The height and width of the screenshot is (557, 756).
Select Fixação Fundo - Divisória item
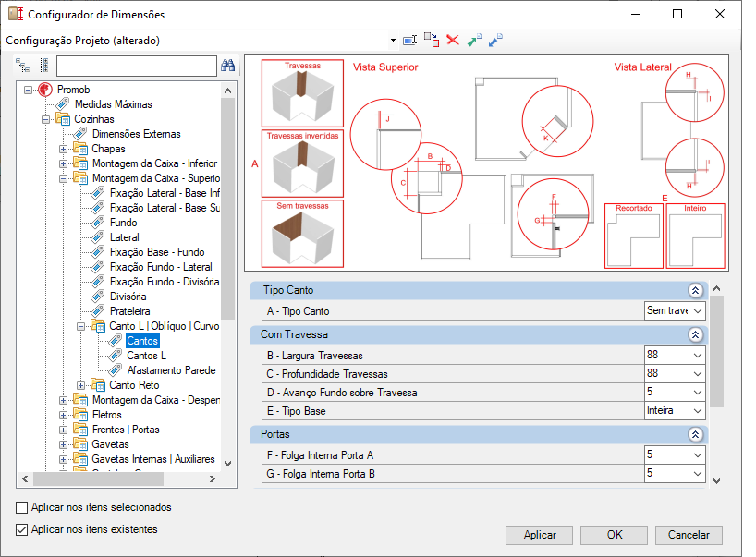click(x=165, y=282)
